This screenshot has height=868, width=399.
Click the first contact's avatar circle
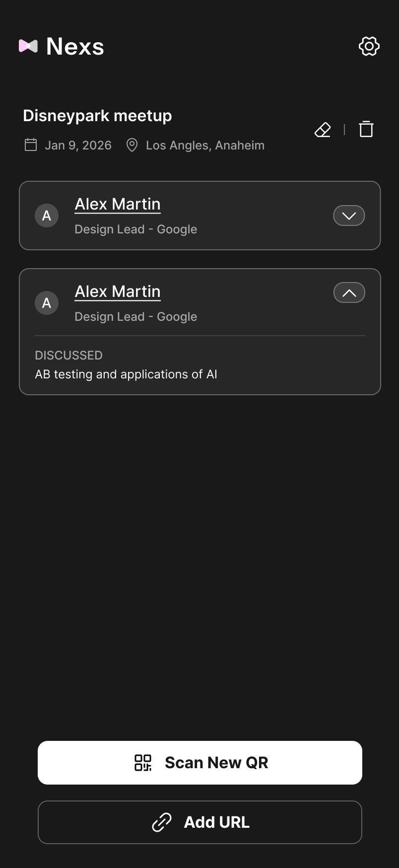[x=47, y=216]
